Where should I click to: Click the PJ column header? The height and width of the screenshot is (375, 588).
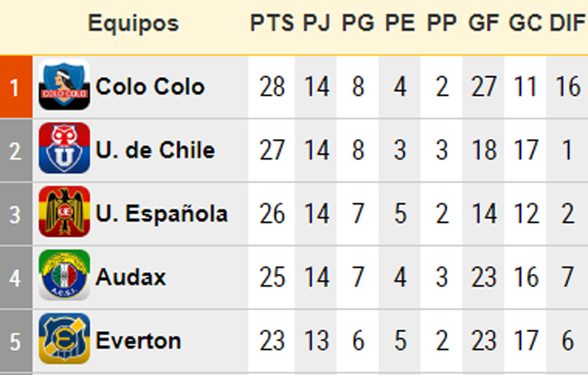point(316,23)
